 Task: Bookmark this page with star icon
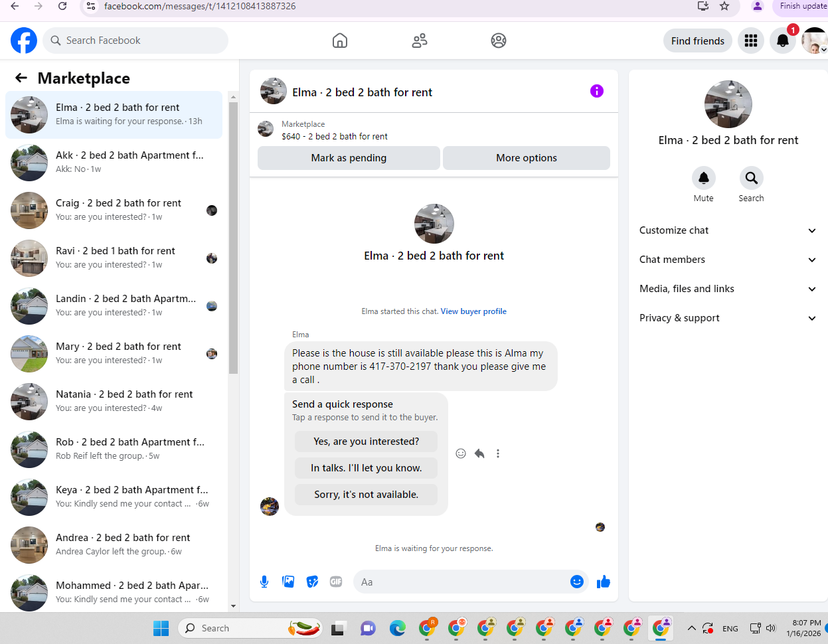click(x=724, y=6)
